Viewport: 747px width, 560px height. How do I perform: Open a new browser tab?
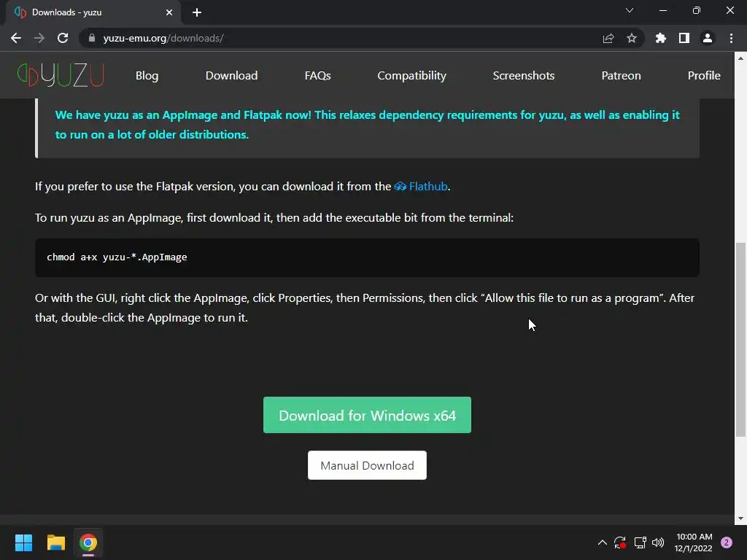197,12
